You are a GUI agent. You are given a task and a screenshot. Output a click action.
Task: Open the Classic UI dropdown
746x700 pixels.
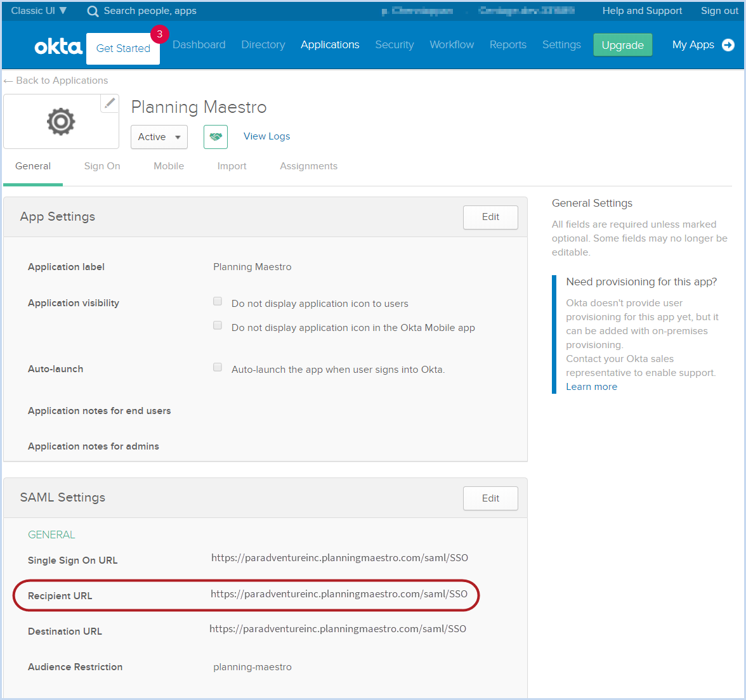pyautogui.click(x=39, y=10)
